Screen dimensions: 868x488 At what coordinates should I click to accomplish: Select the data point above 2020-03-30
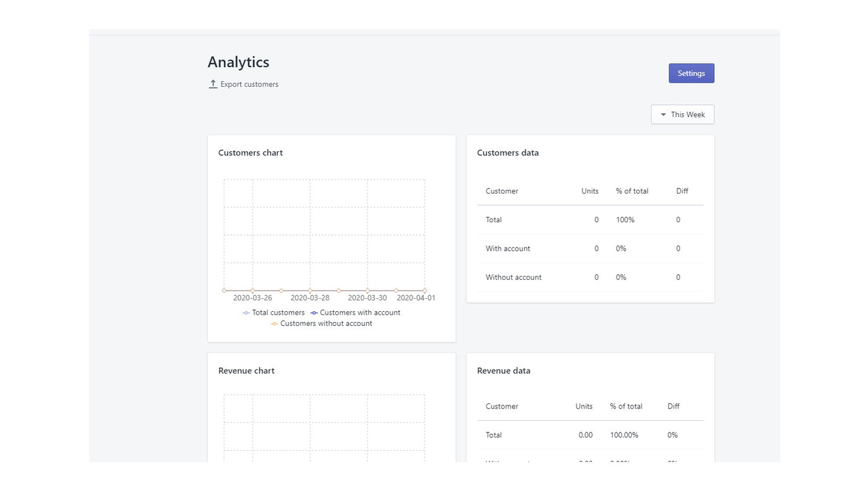coord(368,289)
